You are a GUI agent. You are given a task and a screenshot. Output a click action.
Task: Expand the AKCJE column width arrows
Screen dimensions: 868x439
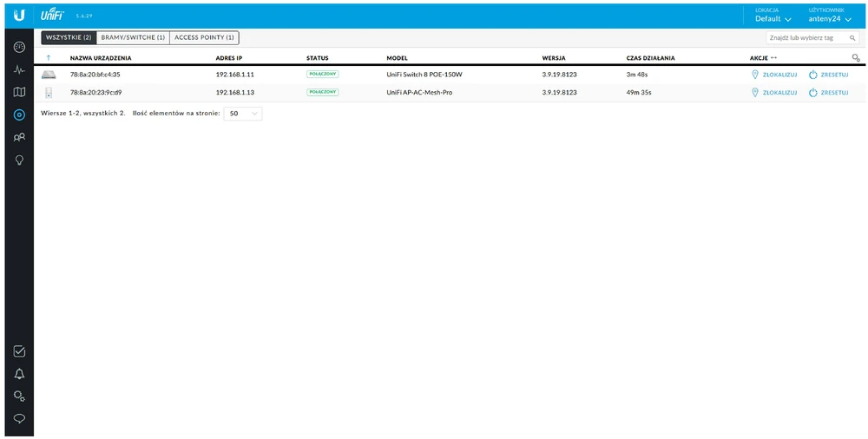773,58
